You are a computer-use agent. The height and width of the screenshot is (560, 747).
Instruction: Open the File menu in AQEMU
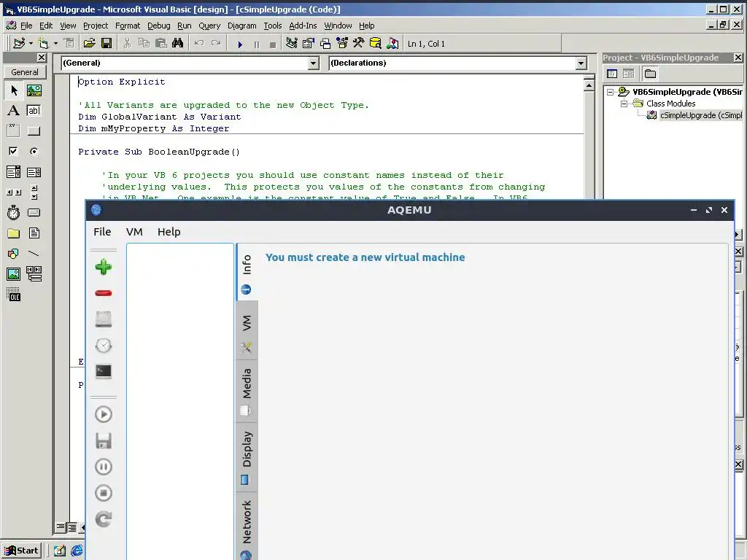coord(102,232)
